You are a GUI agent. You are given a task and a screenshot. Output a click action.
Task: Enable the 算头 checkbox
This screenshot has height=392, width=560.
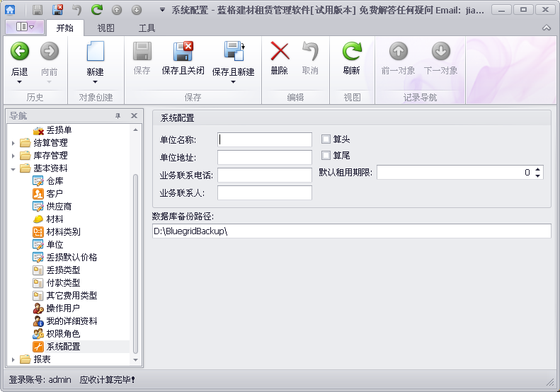tap(326, 139)
